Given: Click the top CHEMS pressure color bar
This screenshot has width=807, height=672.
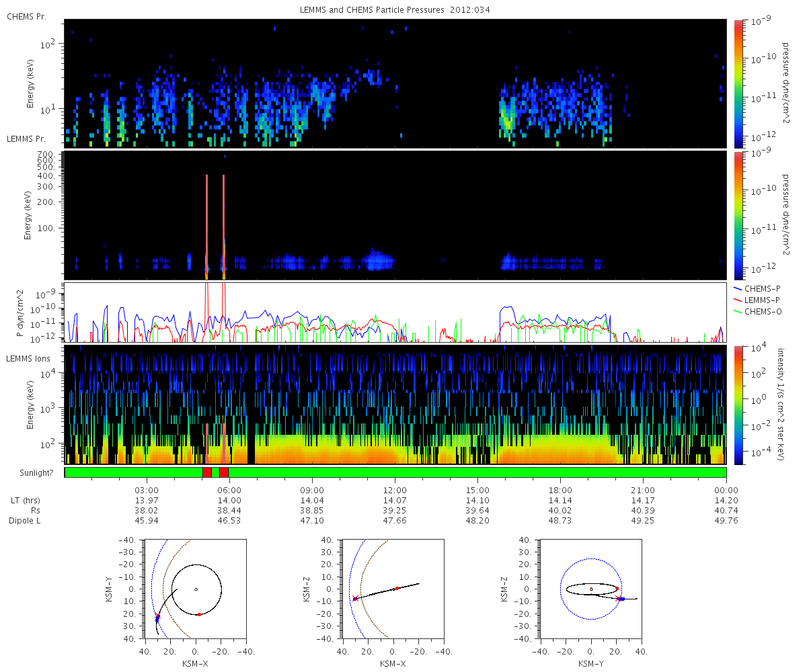Looking at the screenshot, I should pos(738,83).
